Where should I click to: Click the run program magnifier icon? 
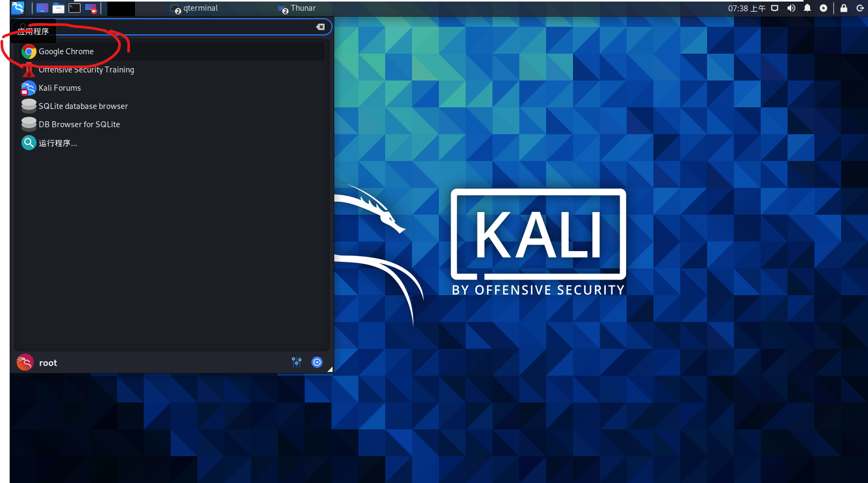point(29,143)
